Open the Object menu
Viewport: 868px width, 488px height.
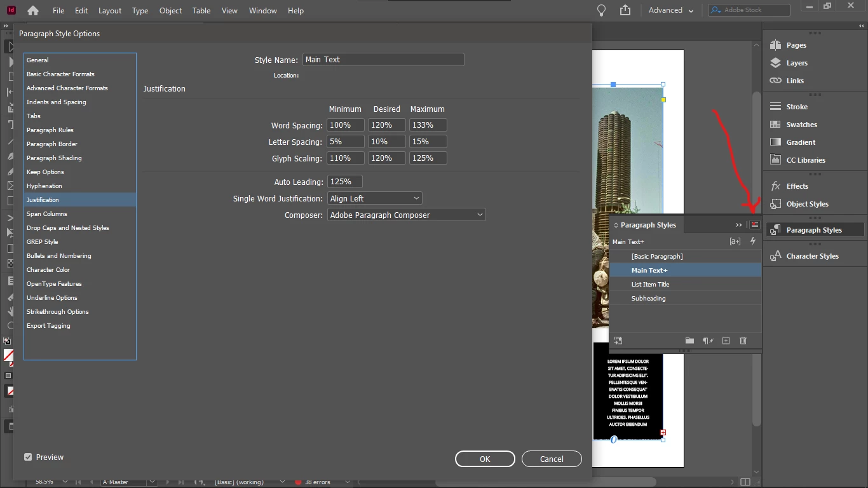tap(170, 11)
